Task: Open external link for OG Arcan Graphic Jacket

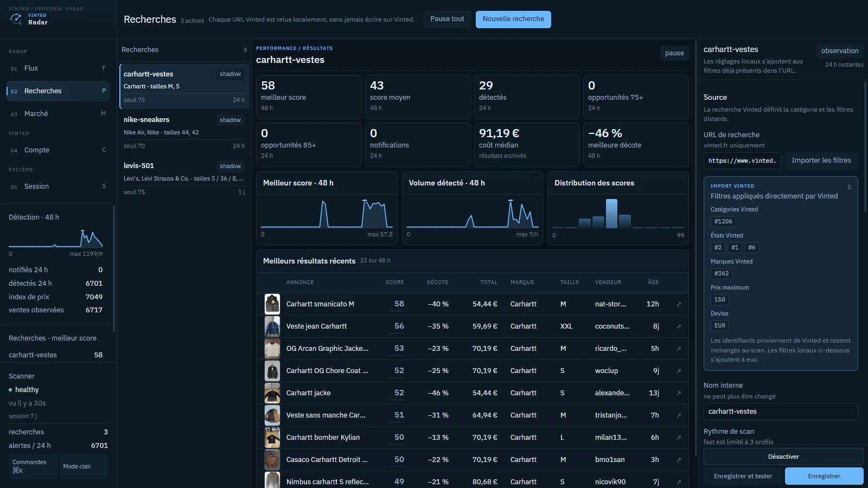Action: (x=679, y=349)
